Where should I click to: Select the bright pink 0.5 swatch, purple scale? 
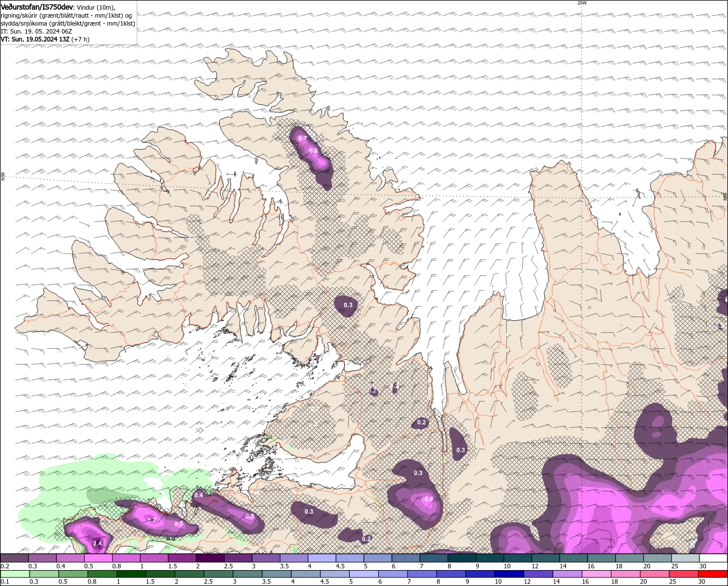[x=98, y=558]
